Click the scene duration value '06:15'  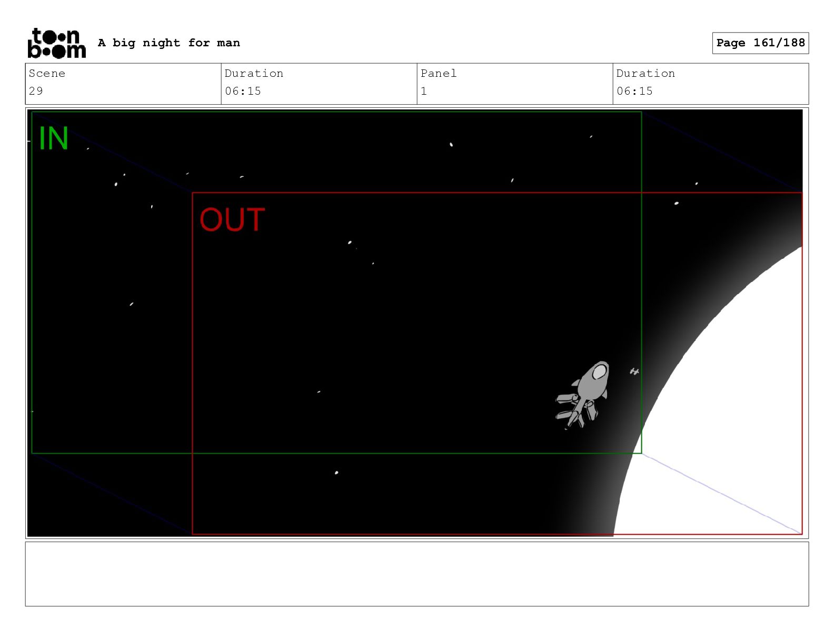[x=243, y=91]
